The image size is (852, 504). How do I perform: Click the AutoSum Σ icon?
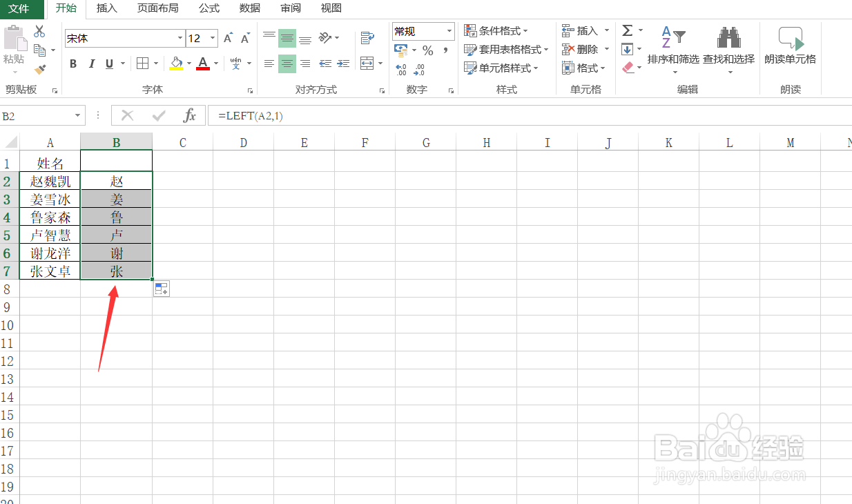pyautogui.click(x=629, y=30)
